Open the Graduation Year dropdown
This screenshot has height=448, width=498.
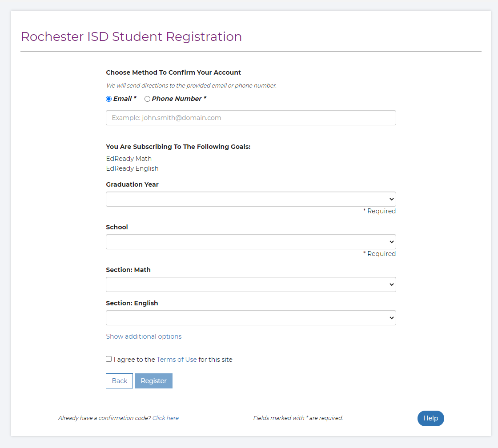click(251, 199)
